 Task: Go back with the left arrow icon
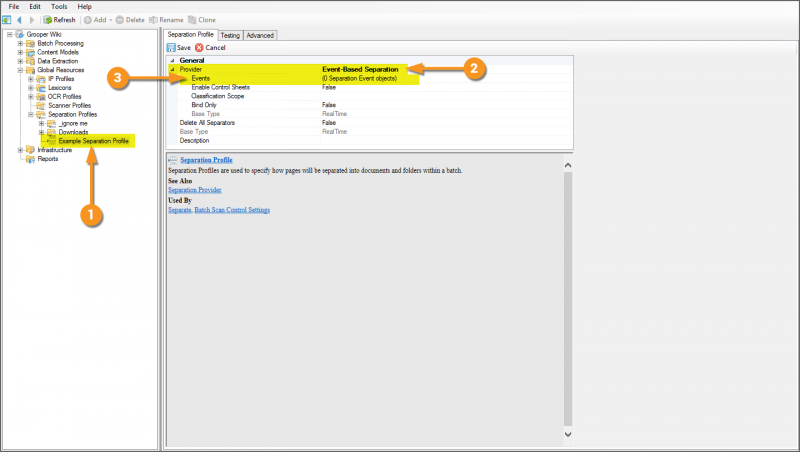(x=19, y=20)
